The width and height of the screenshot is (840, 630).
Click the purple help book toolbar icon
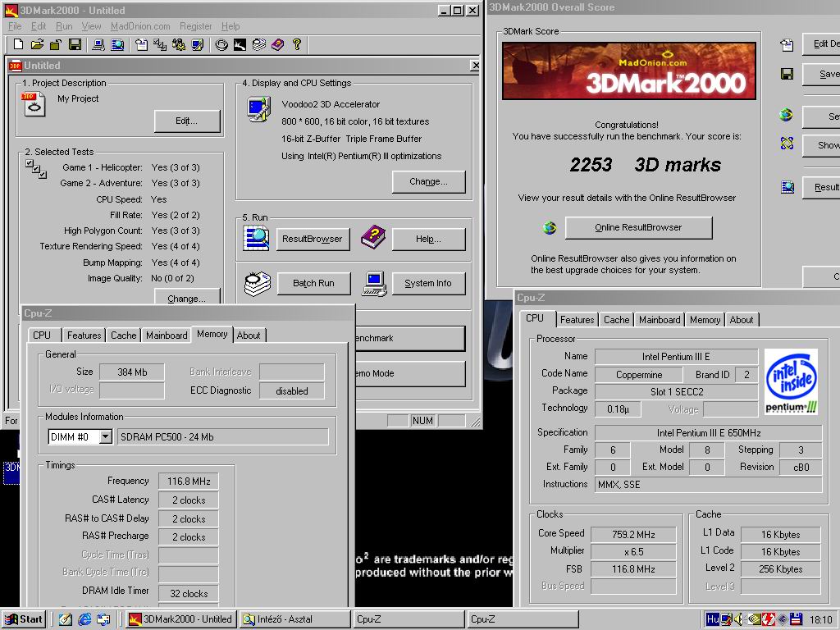(277, 44)
